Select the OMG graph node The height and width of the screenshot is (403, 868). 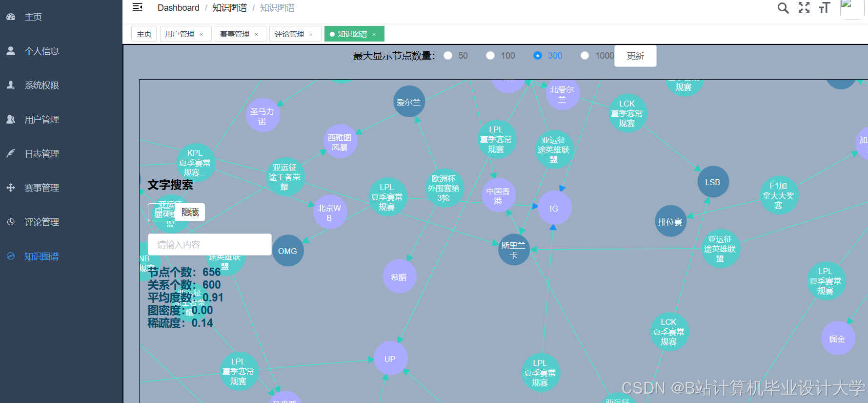point(287,251)
